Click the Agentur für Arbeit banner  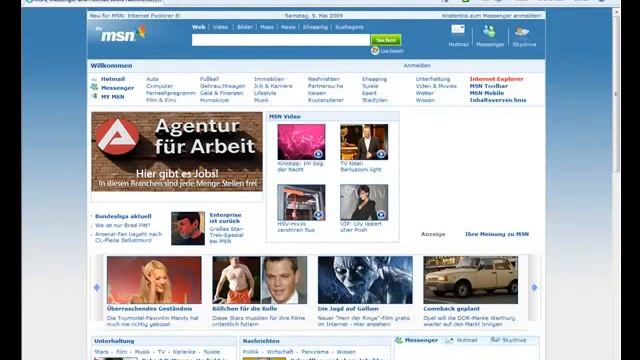pos(177,151)
